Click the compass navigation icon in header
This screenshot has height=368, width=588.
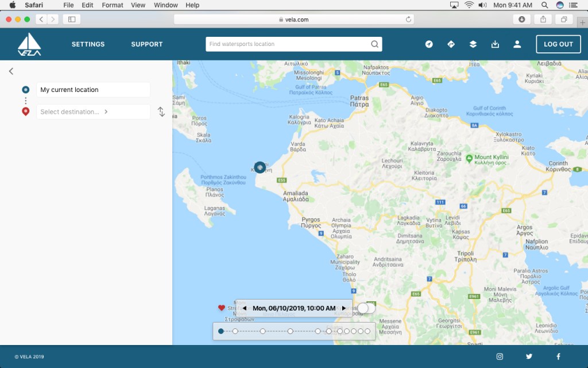pyautogui.click(x=429, y=44)
